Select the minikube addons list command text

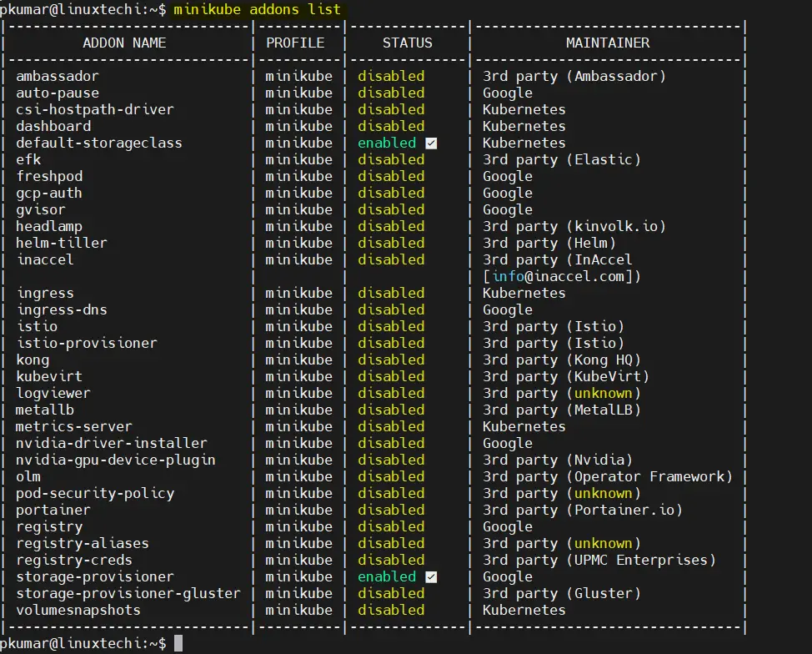(258, 9)
